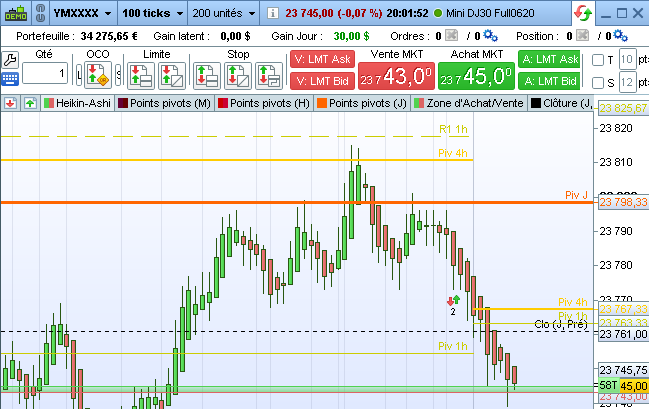Image resolution: width=649 pixels, height=409 pixels.
Task: Click the Piv J orange label
Action: (576, 195)
